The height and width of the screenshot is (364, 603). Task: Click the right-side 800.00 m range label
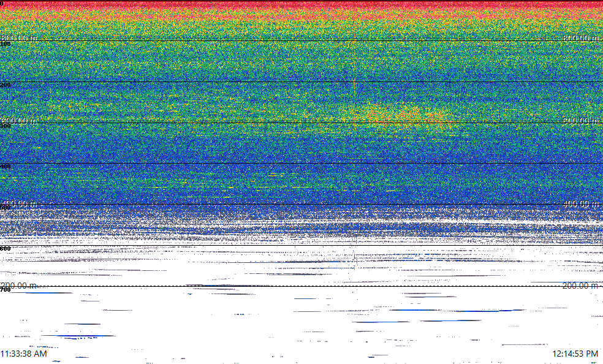point(581,37)
